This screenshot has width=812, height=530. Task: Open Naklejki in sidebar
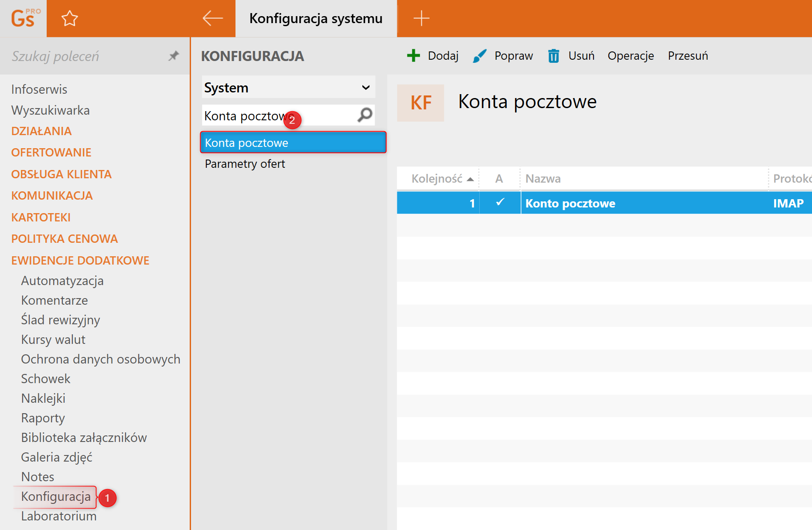point(43,398)
